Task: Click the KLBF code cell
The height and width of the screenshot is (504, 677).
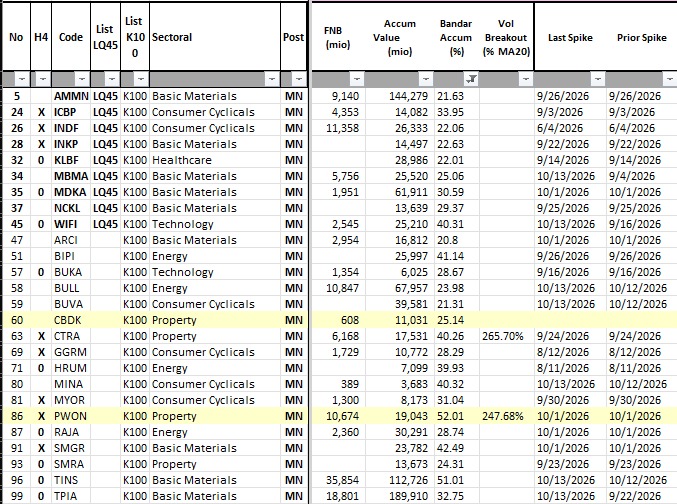Action: coord(71,160)
